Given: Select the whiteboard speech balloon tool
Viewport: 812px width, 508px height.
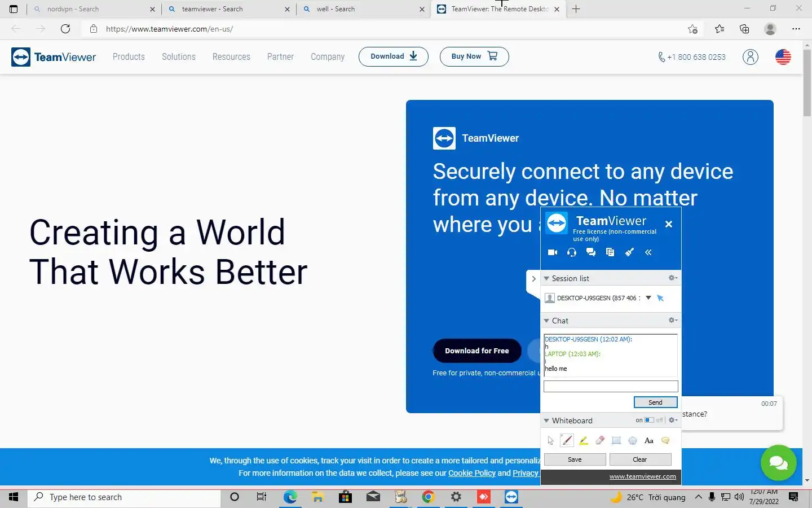Looking at the screenshot, I should click(x=665, y=440).
